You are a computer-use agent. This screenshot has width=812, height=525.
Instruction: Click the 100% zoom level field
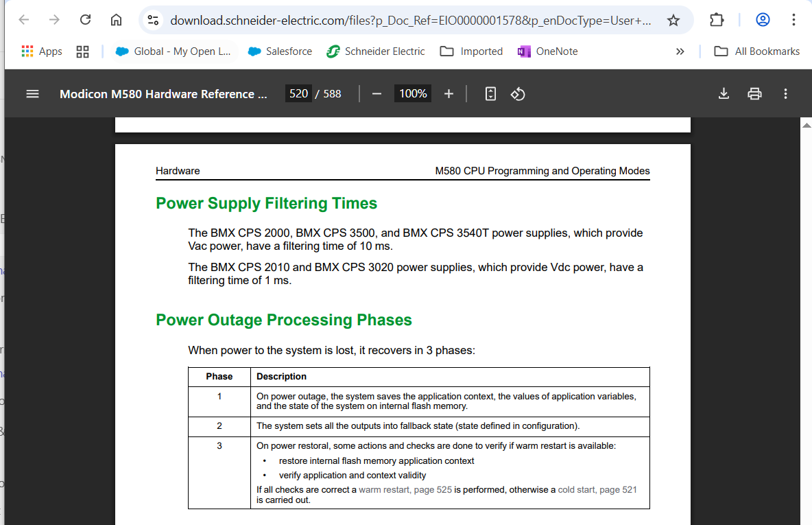pyautogui.click(x=413, y=94)
